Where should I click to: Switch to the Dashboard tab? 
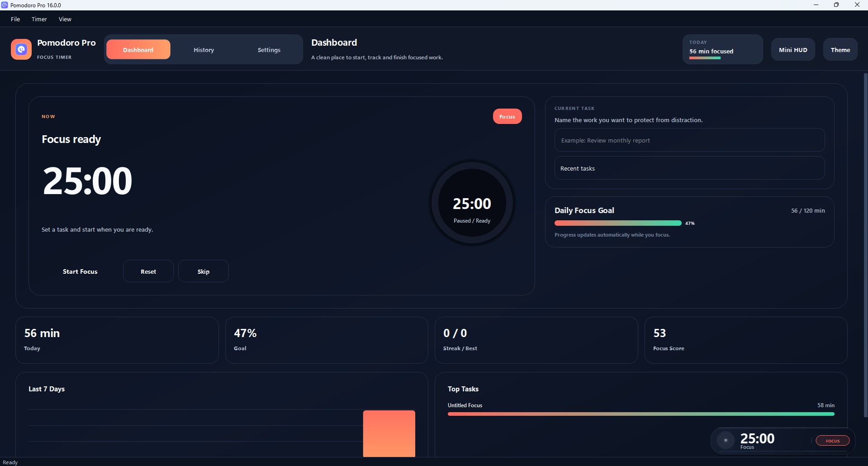coord(138,50)
